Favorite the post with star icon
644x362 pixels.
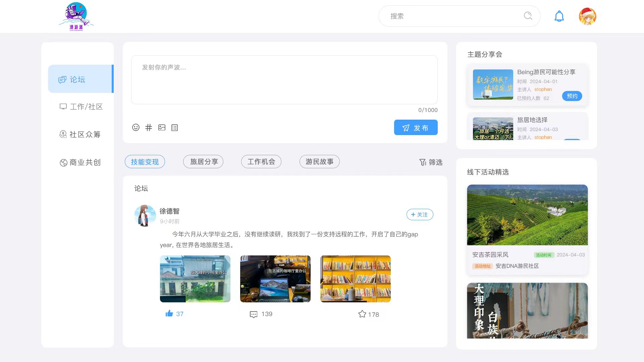tap(362, 314)
